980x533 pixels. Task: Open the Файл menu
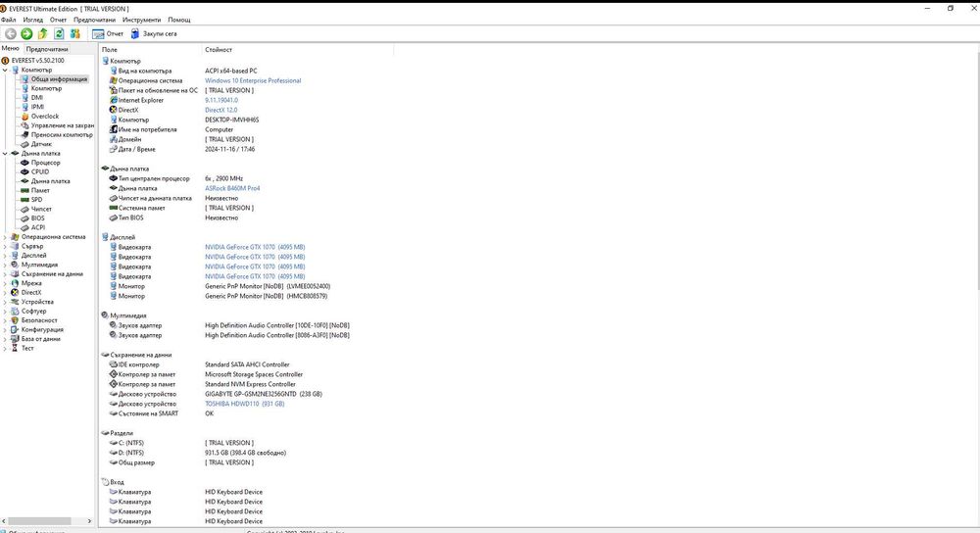9,20
